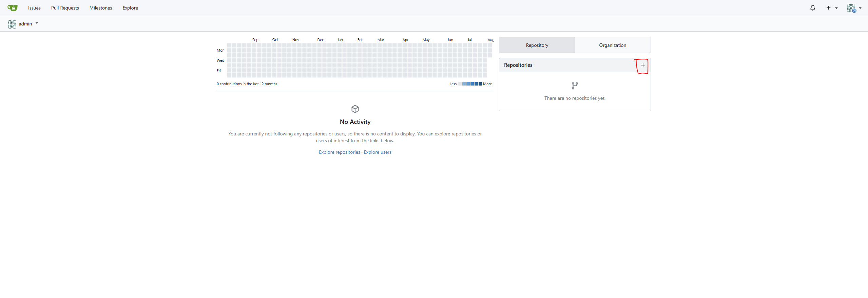This screenshot has width=868, height=298.
Task: Open the Explore page
Action: [130, 8]
